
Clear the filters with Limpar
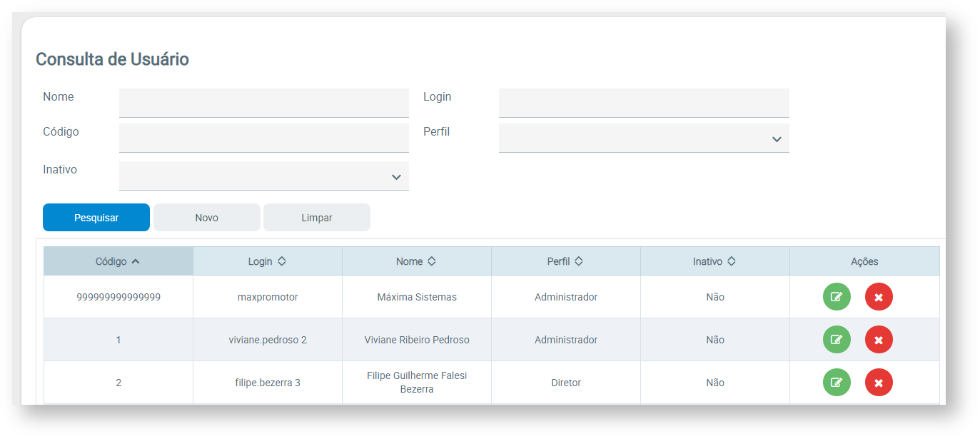pos(317,218)
